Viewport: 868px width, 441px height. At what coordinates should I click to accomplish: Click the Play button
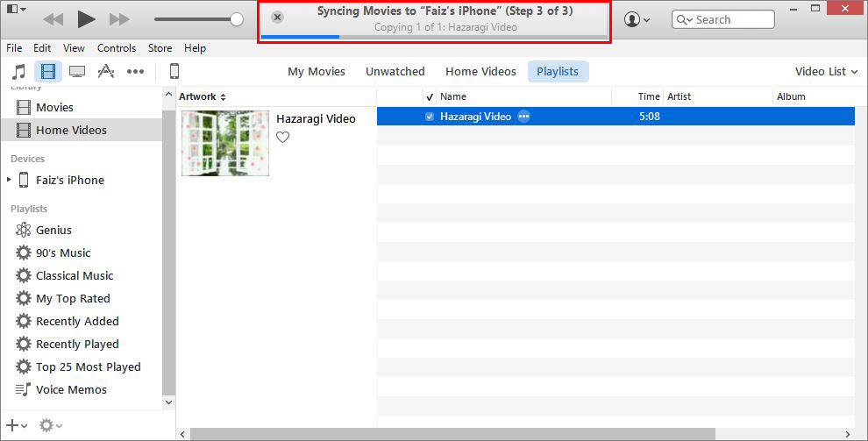[x=86, y=19]
